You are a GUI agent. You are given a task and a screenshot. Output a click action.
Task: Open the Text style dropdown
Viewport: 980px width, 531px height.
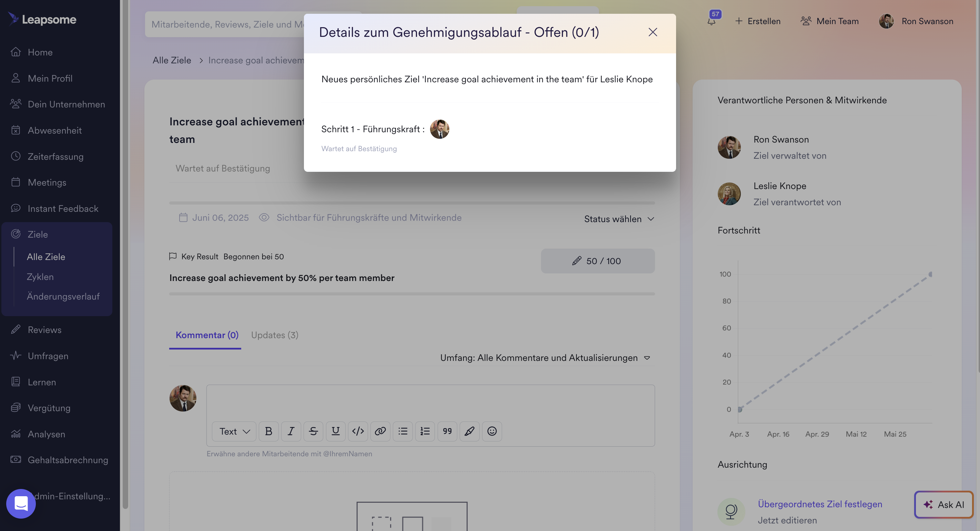234,431
